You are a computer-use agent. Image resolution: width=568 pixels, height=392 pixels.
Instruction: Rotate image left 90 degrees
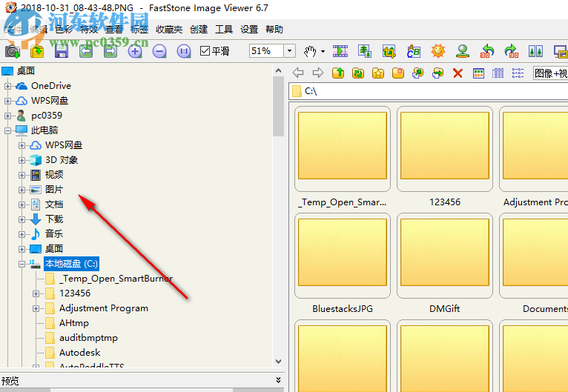487,51
